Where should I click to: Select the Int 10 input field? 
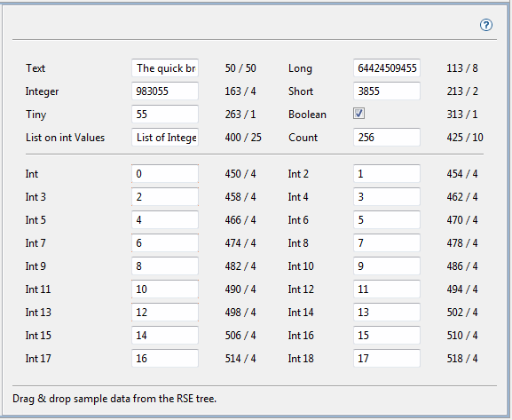coord(387,266)
